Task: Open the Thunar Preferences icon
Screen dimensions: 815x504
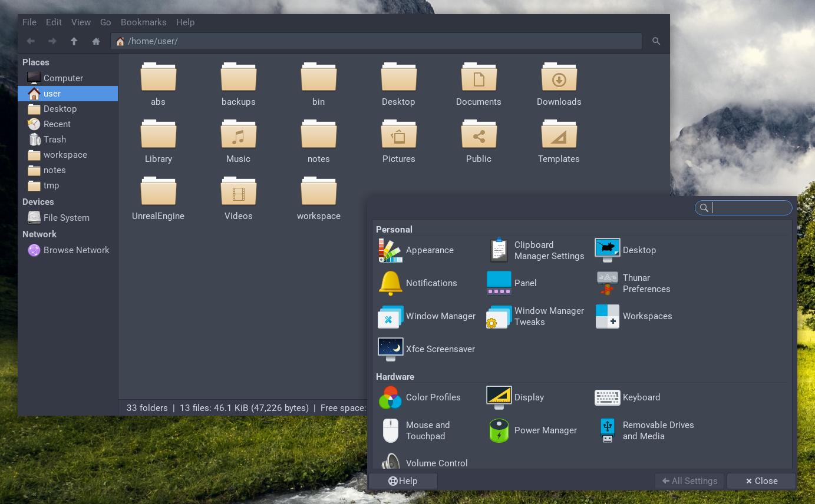Action: (607, 283)
